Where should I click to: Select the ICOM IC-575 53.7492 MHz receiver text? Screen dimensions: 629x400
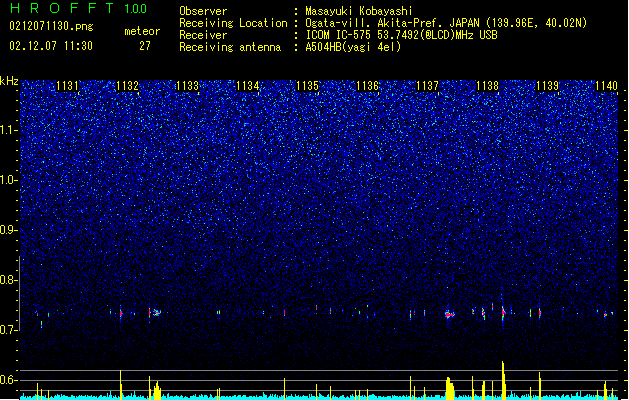401,35
